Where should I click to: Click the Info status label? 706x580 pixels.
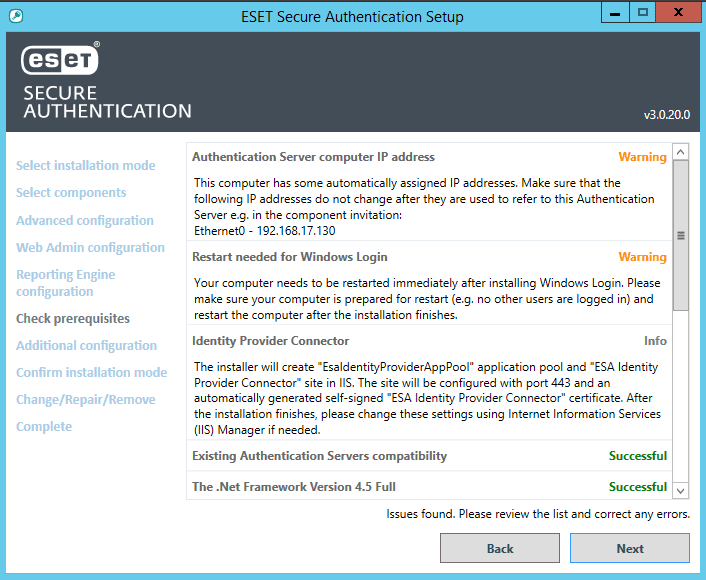click(x=655, y=341)
